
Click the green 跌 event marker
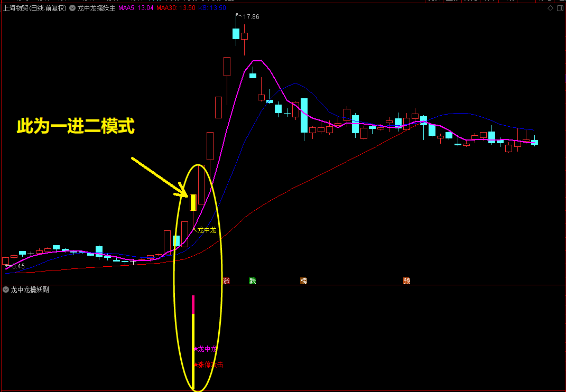pyautogui.click(x=252, y=281)
